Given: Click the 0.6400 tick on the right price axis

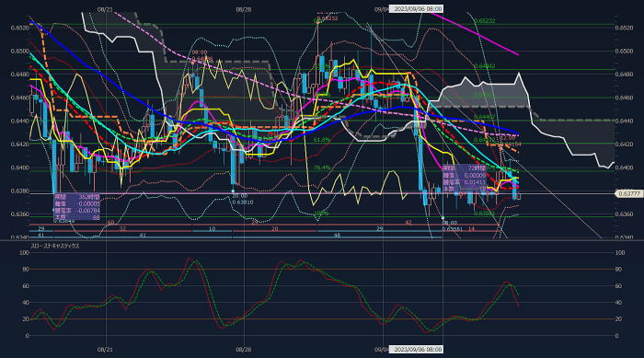Looking at the screenshot, I should 624,167.
